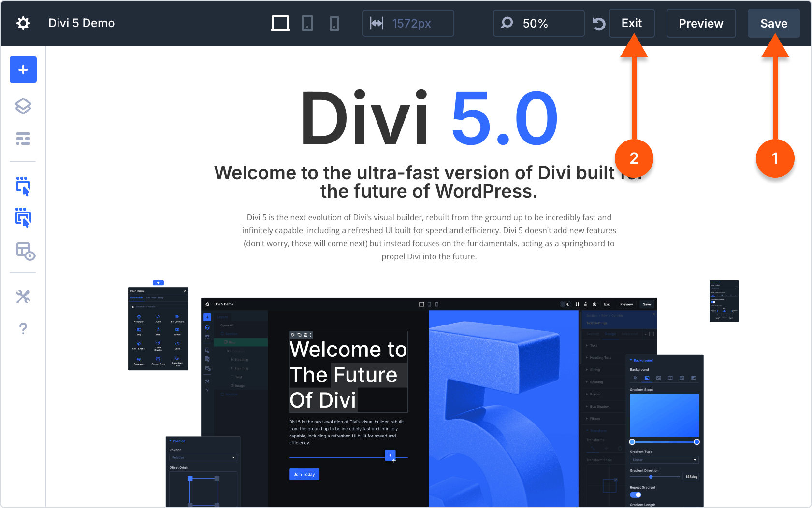
Task: Switch to tablet view in the main top bar
Action: [307, 23]
